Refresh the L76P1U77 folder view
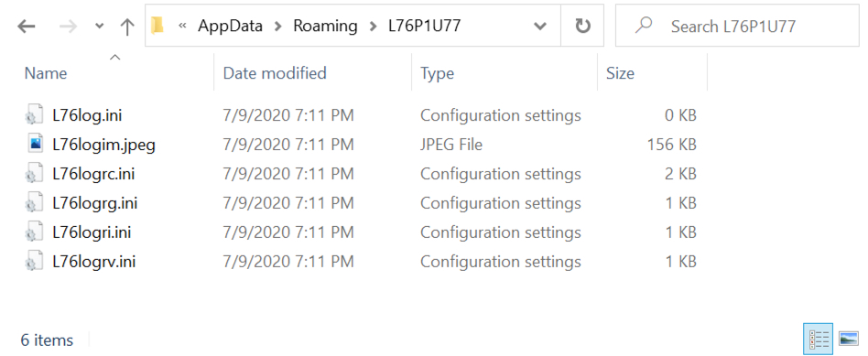 [x=582, y=26]
